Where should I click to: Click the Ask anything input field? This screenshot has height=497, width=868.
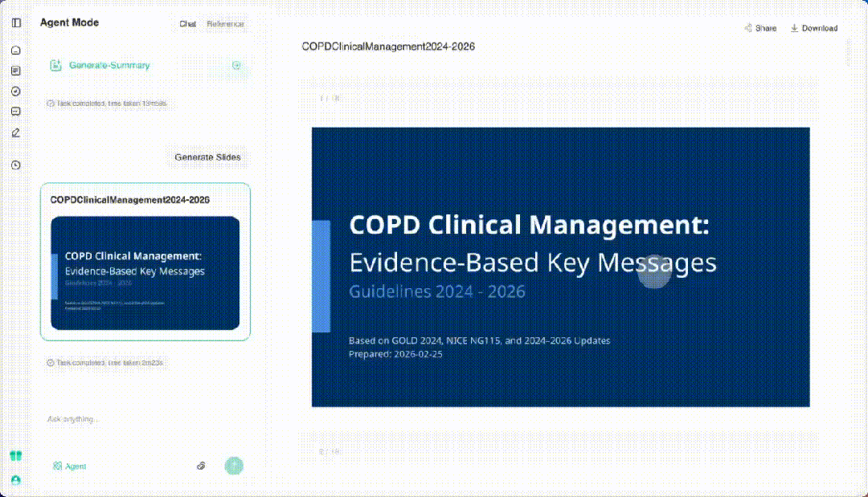[145, 419]
